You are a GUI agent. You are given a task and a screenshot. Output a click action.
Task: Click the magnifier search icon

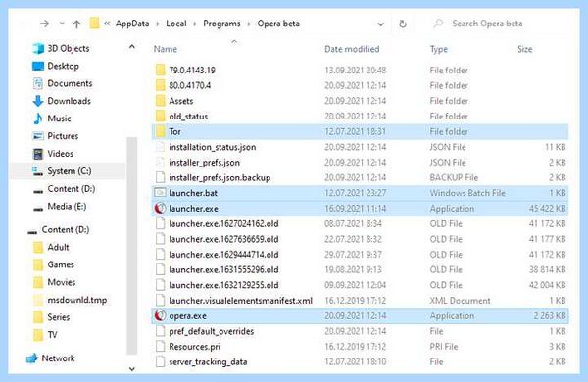pyautogui.click(x=438, y=24)
